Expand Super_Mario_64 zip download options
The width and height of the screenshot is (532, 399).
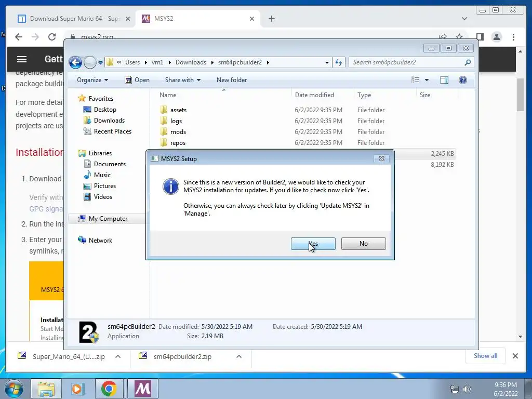(x=118, y=356)
